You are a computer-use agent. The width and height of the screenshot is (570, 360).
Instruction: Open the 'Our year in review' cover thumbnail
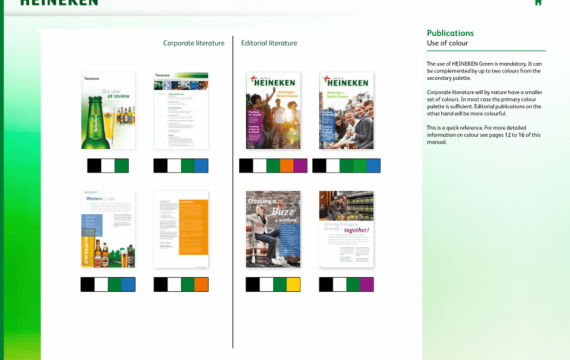[108, 111]
